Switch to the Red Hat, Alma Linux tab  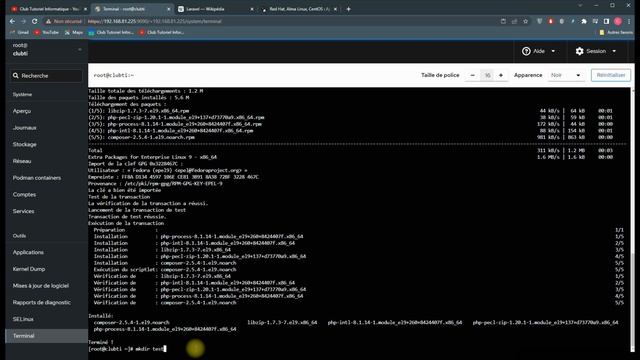pyautogui.click(x=299, y=9)
